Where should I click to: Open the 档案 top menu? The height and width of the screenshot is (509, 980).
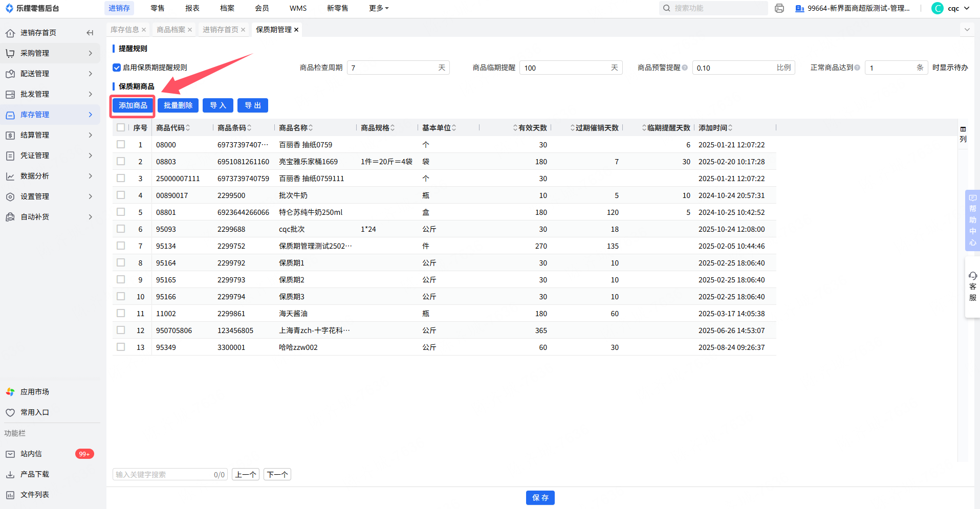tap(227, 8)
